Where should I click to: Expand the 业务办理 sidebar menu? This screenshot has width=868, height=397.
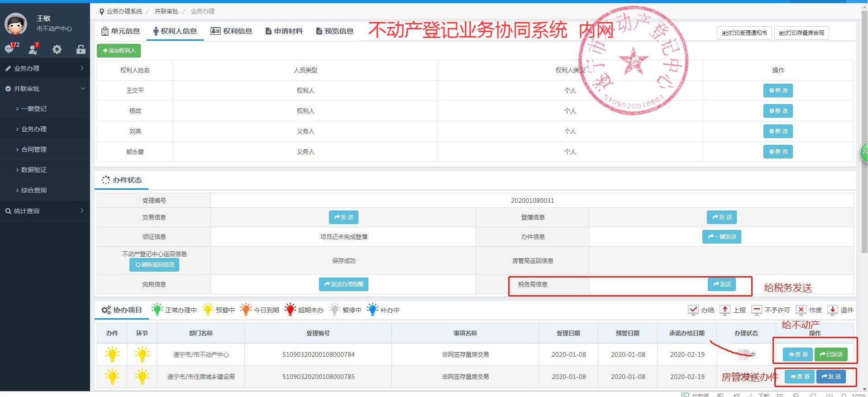coord(45,68)
